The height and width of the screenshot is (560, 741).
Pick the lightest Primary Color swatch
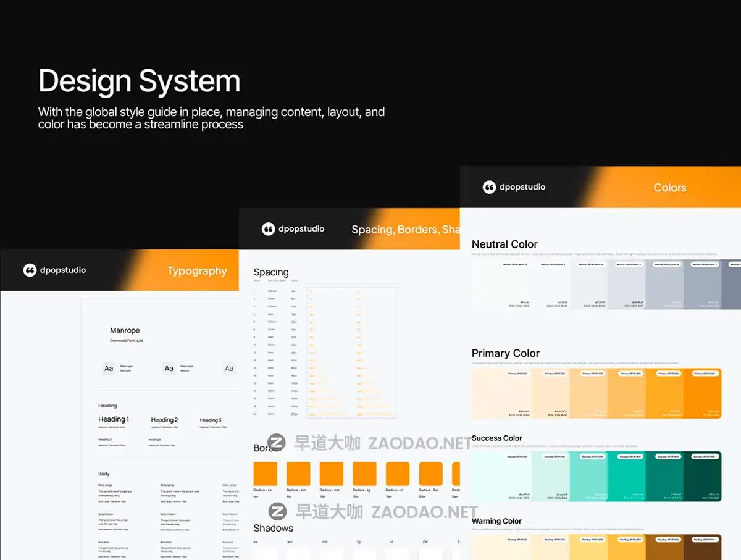490,394
